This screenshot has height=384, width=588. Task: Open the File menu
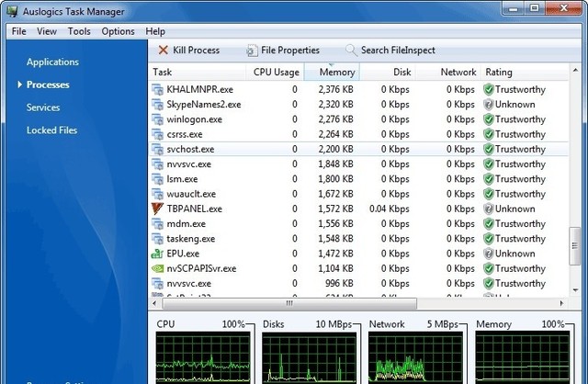pos(18,31)
